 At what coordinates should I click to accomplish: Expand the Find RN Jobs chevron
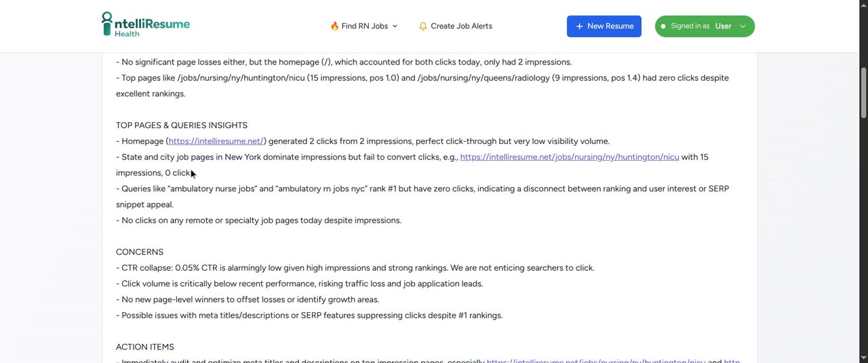point(395,26)
